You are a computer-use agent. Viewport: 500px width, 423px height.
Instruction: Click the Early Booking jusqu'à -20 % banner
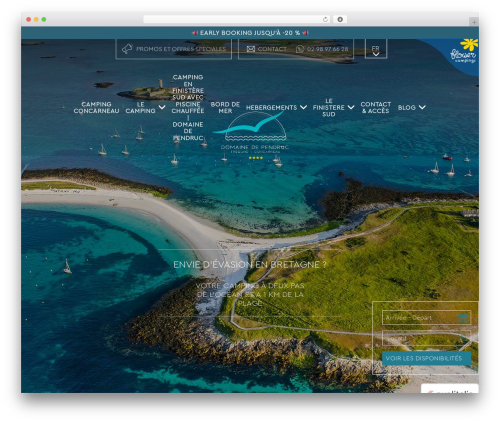click(250, 33)
